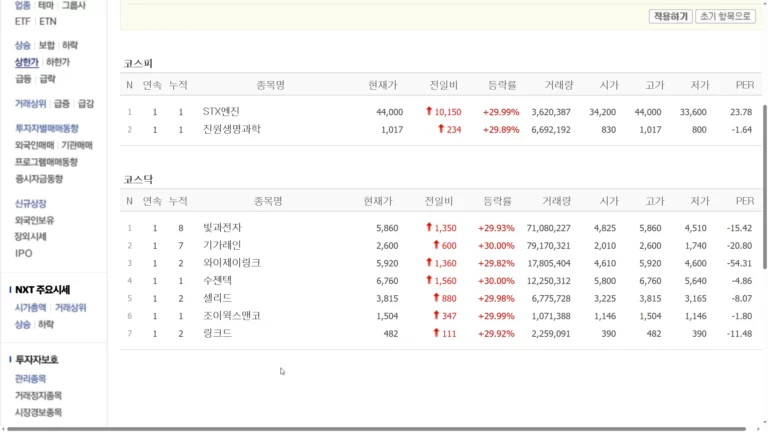Open 거래상위 under NXT 주요시세
The height and width of the screenshot is (432, 768).
tap(70, 308)
